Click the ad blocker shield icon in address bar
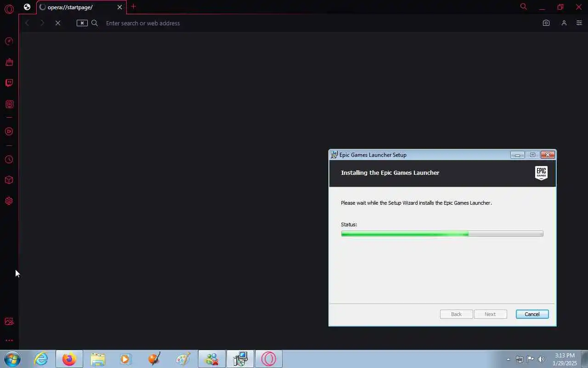588x368 pixels. (x=82, y=23)
